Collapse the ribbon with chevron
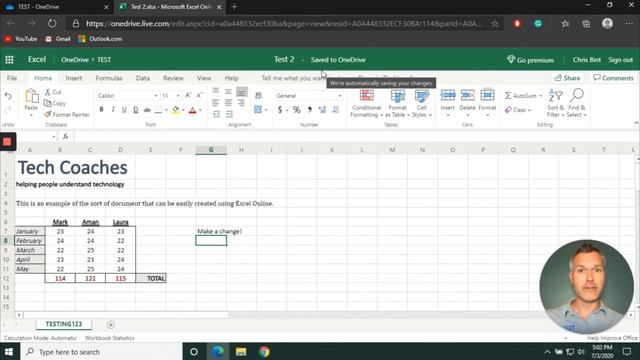Screen dimensions: 640x360 click(x=636, y=123)
